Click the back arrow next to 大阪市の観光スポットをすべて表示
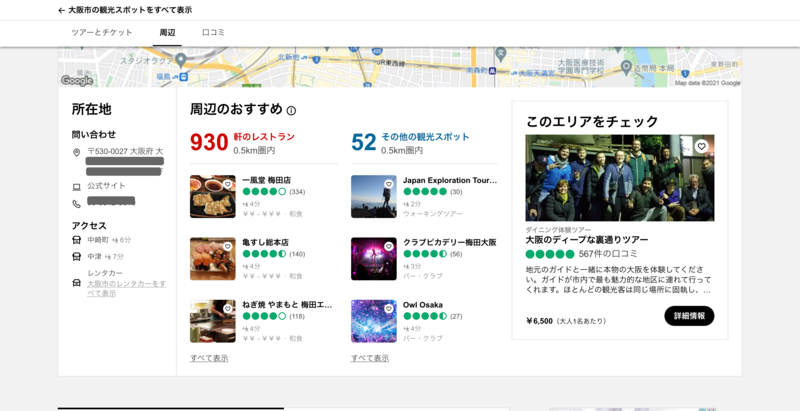The image size is (800, 411). (x=61, y=10)
